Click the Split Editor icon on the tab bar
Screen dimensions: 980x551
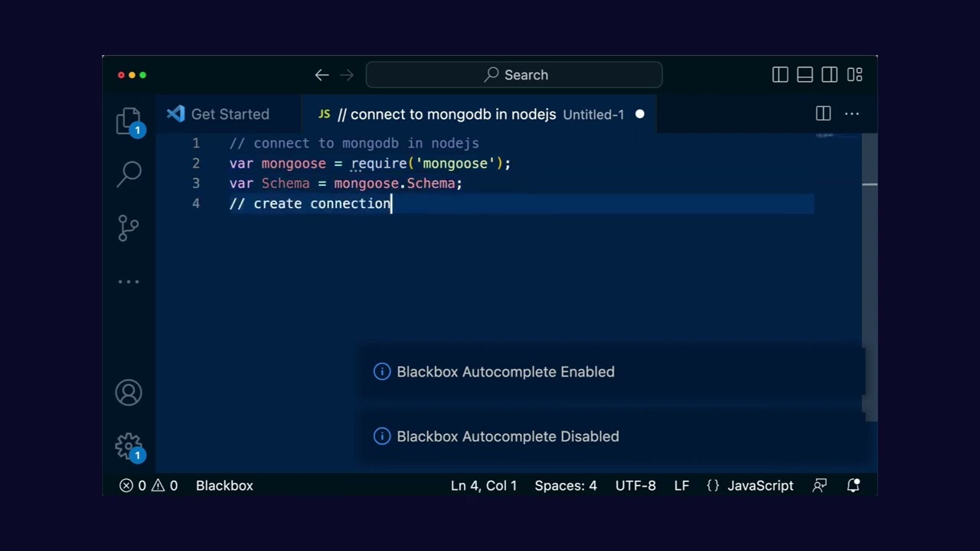click(x=823, y=114)
